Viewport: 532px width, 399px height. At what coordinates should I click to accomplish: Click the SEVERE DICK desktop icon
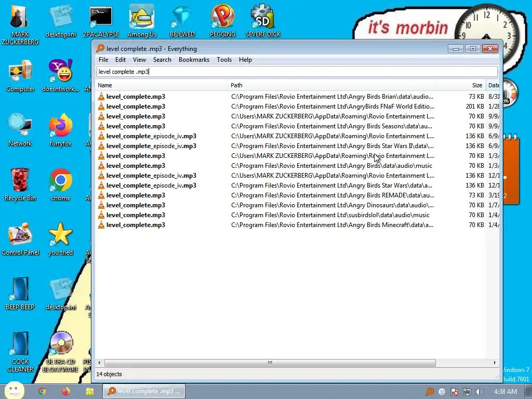coord(263,21)
